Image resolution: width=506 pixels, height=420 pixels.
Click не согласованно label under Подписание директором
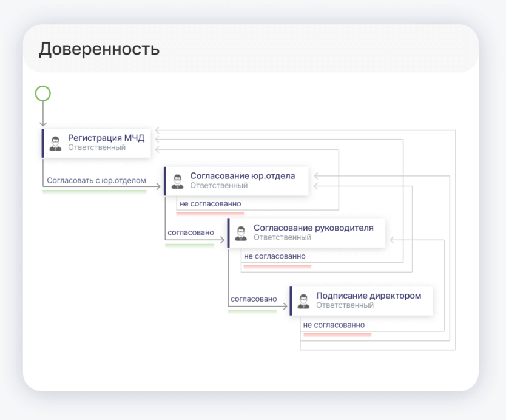pyautogui.click(x=334, y=325)
